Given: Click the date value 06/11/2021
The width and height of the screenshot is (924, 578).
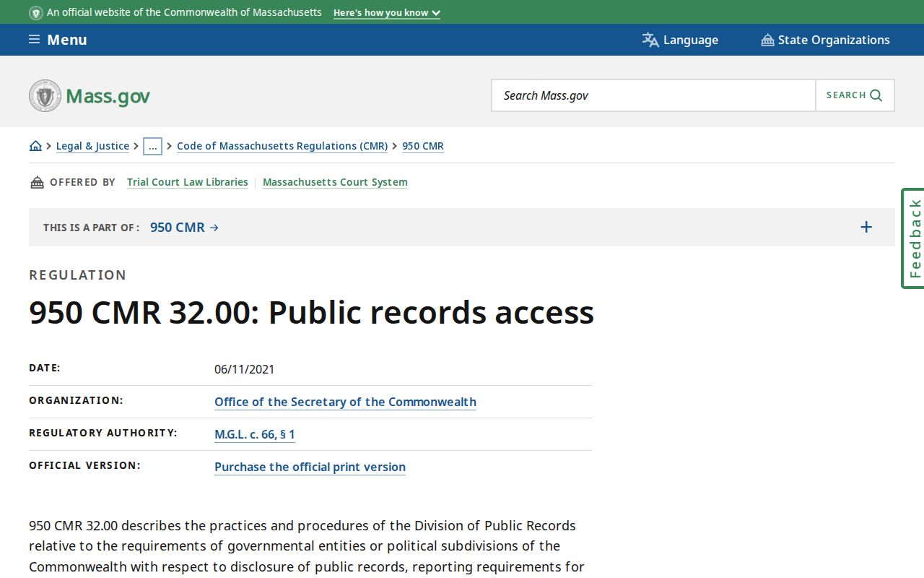Looking at the screenshot, I should pyautogui.click(x=244, y=369).
